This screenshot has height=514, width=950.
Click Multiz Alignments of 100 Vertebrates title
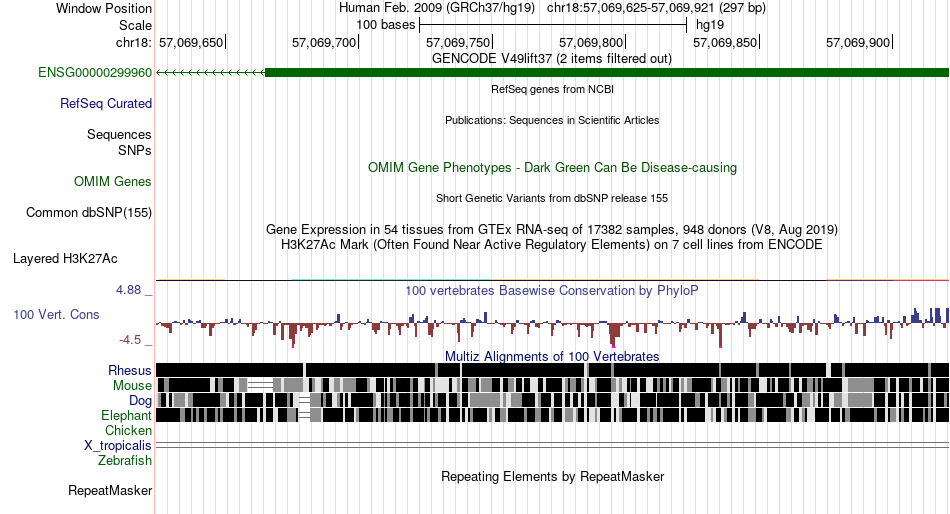(x=552, y=356)
